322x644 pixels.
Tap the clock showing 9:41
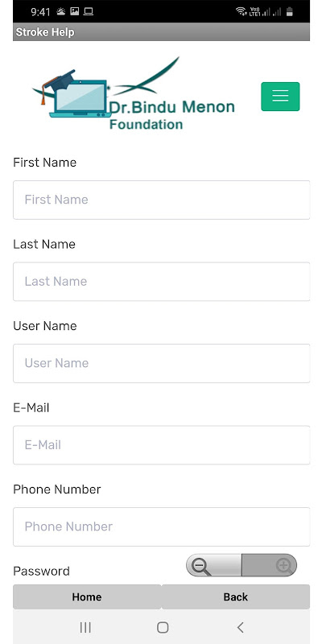tap(40, 12)
